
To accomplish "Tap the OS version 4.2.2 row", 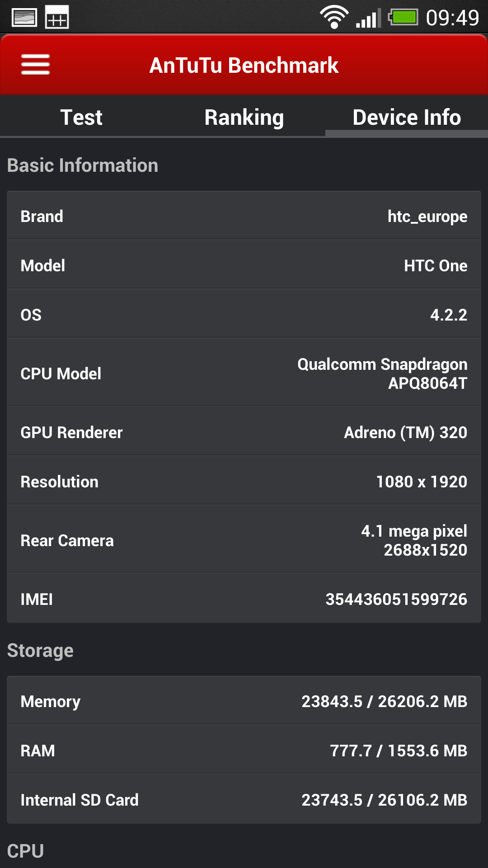I will pyautogui.click(x=244, y=315).
